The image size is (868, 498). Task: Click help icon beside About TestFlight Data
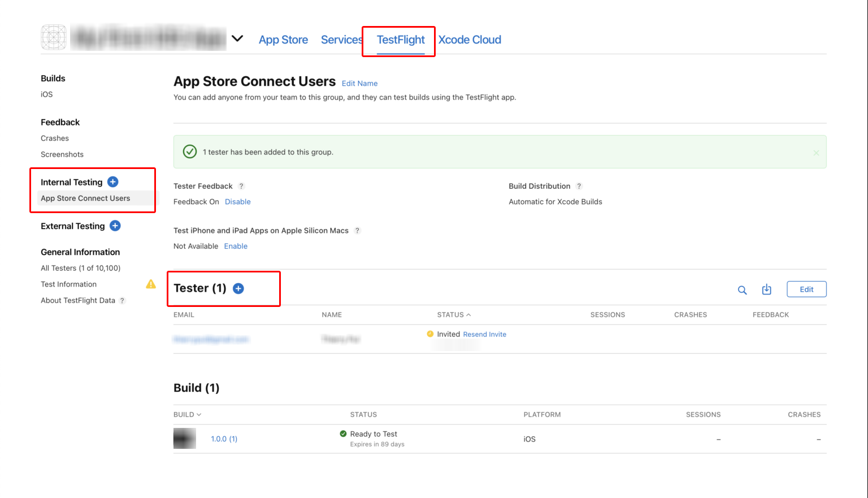(x=122, y=301)
